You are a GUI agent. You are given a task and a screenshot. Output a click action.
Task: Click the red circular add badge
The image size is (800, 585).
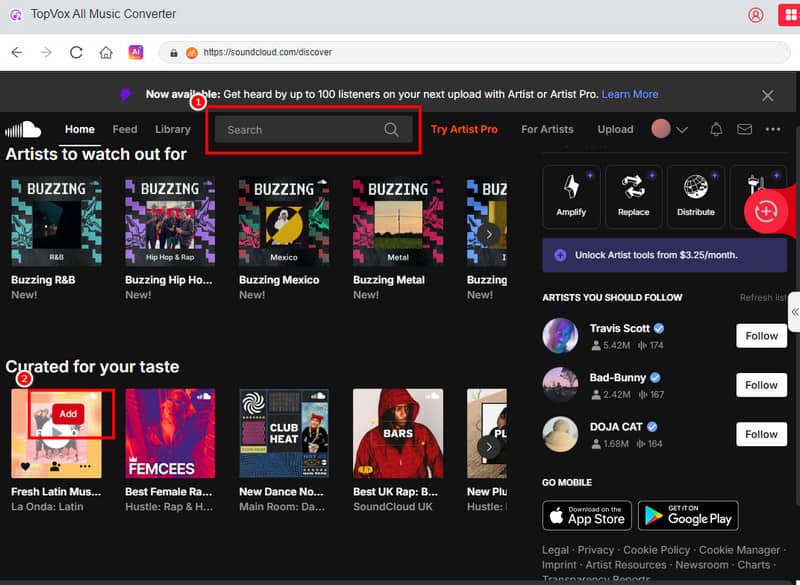tap(764, 212)
